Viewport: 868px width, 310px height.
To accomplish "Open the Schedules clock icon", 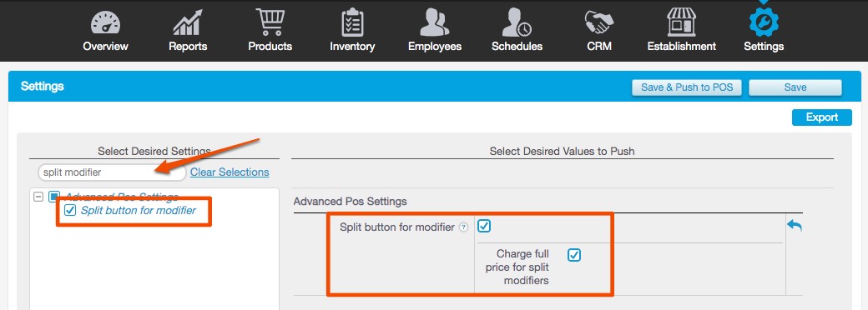I will (x=517, y=23).
